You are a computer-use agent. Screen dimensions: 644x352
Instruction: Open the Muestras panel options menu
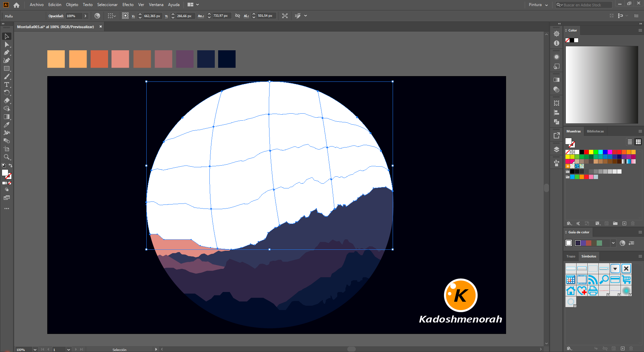click(640, 131)
